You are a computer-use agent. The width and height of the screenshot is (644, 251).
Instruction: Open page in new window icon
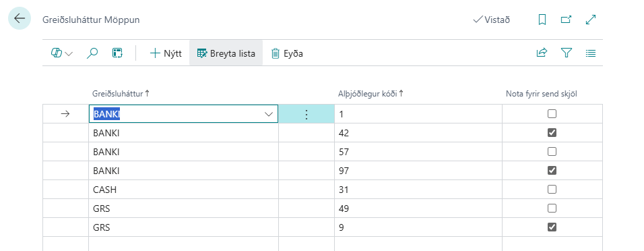pos(566,20)
